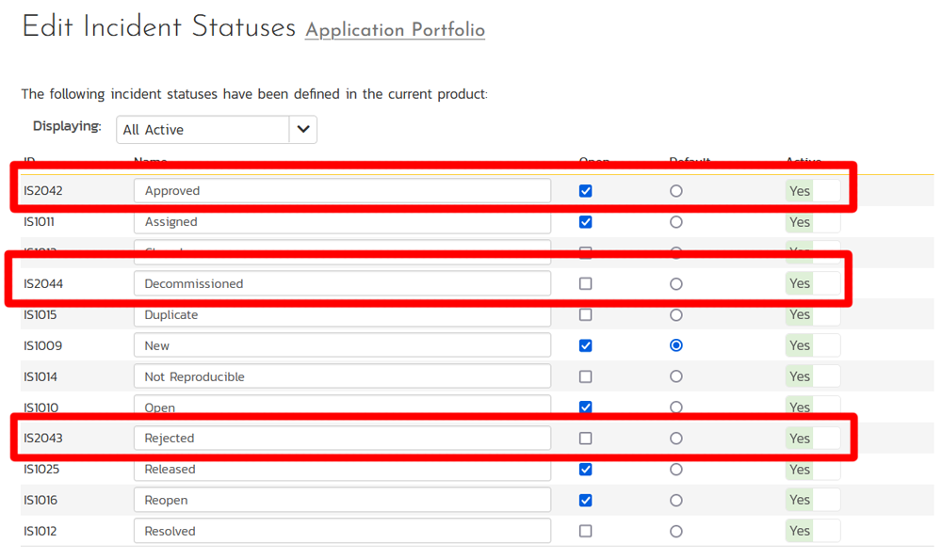Set Released as the default status
This screenshot has height=560, width=942.
[676, 469]
